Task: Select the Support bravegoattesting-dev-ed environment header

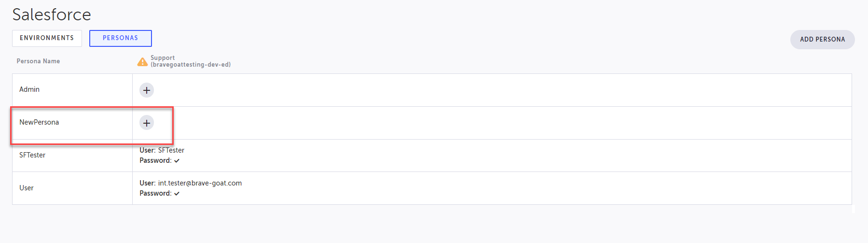Action: [190, 61]
